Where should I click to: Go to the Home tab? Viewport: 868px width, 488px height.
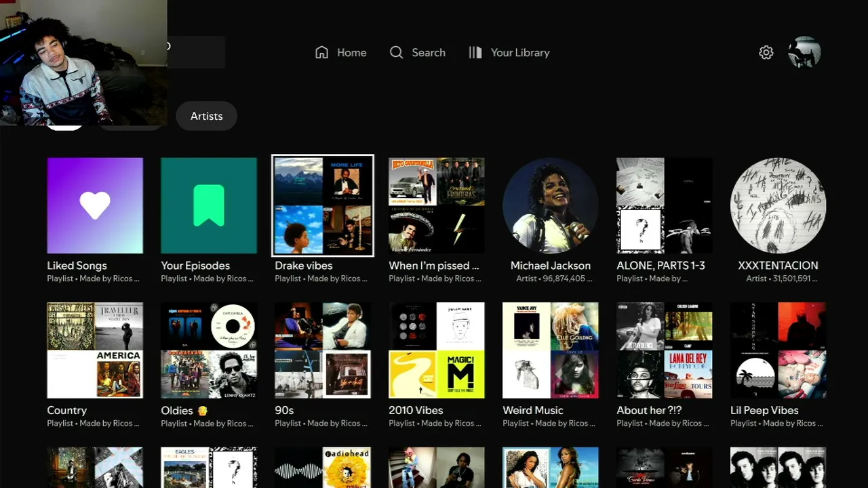tap(341, 53)
